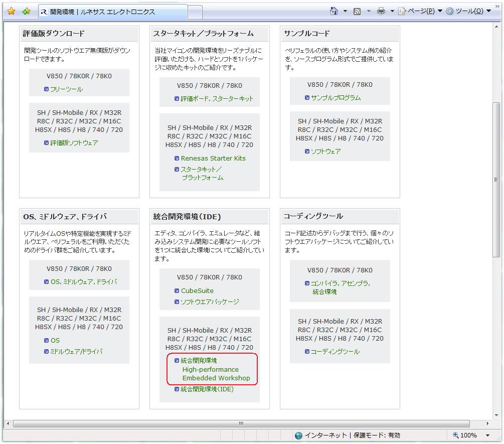Click the vertical scrollbar thumb

[x=496, y=179]
